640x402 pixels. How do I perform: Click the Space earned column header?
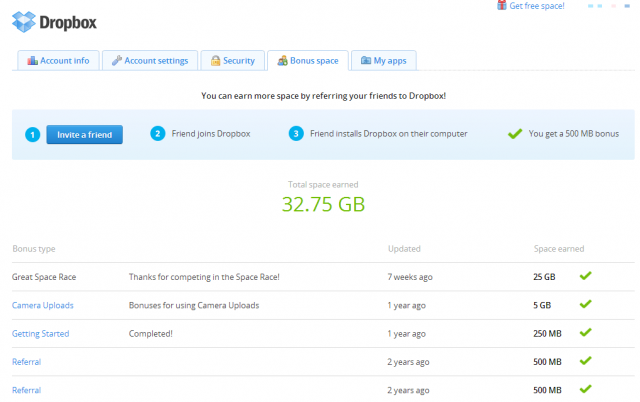tap(559, 249)
